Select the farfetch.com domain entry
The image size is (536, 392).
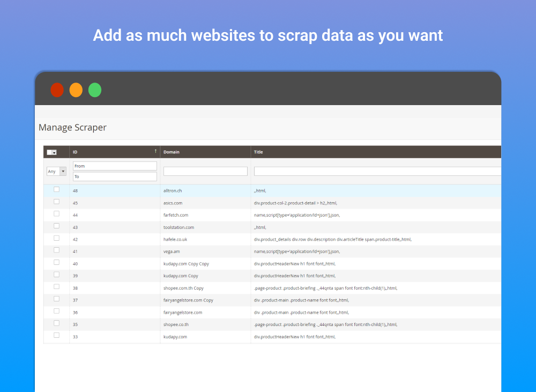177,215
